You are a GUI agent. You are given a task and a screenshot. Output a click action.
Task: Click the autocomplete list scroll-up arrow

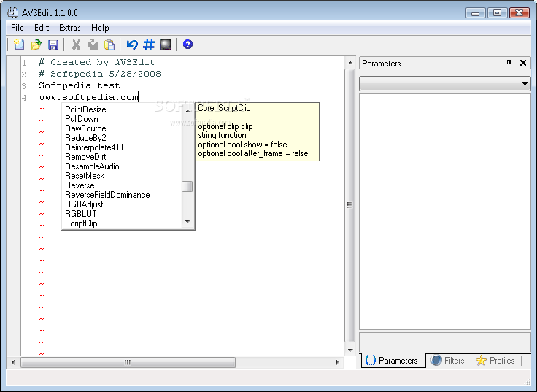(x=188, y=111)
